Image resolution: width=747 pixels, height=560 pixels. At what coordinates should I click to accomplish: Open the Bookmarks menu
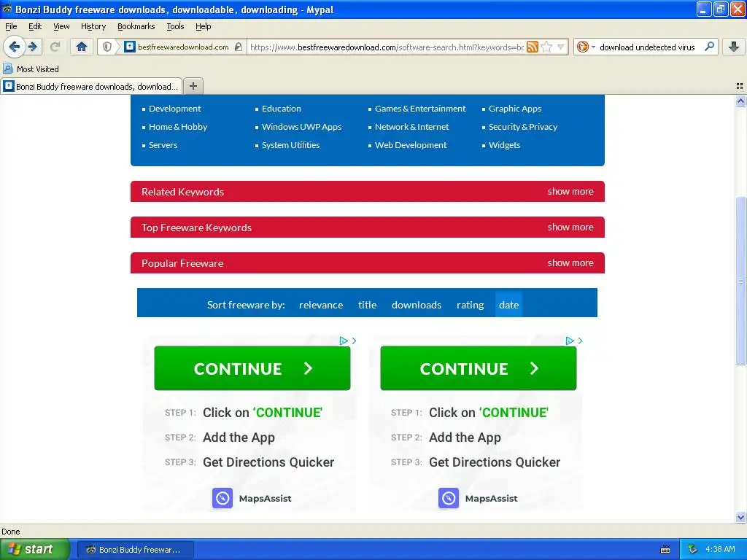136,26
